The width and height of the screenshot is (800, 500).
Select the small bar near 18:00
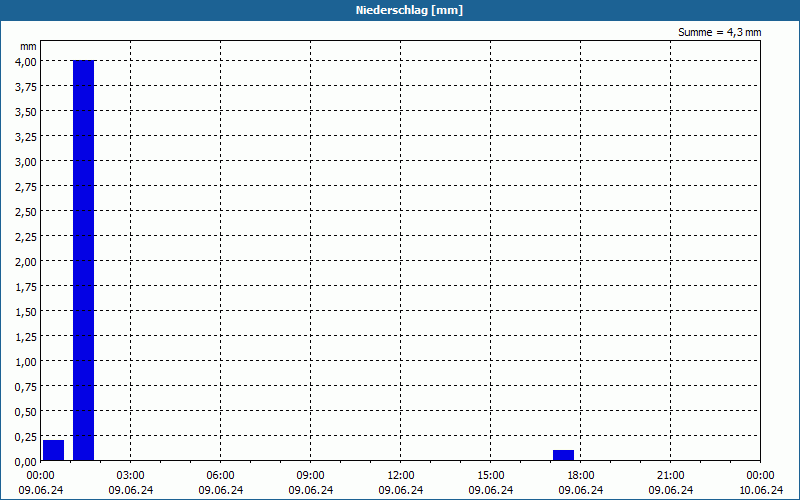563,455
